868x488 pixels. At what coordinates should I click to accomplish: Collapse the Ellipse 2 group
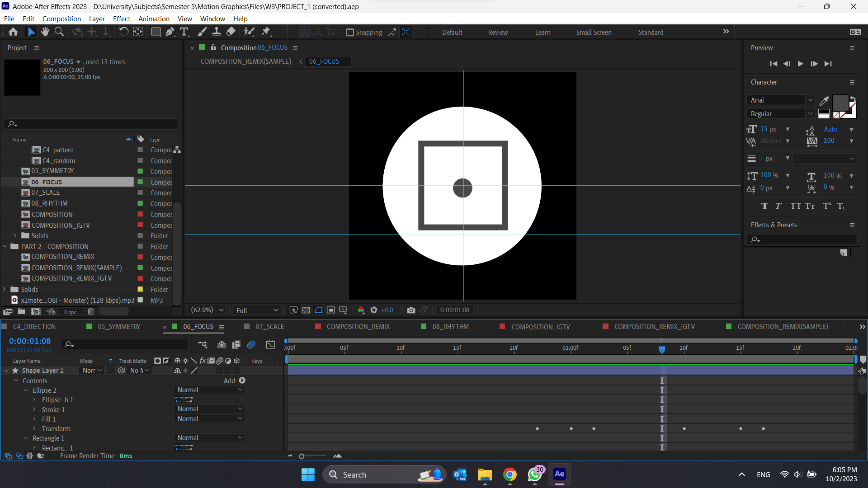point(26,390)
